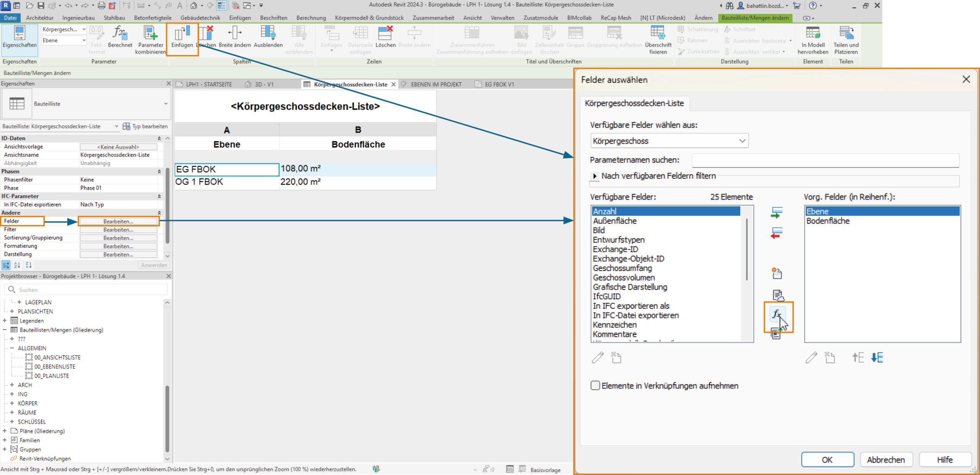Viewport: 980px width, 475px height.
Task: Click the print icon in quick access toolbar
Action: (101, 5)
